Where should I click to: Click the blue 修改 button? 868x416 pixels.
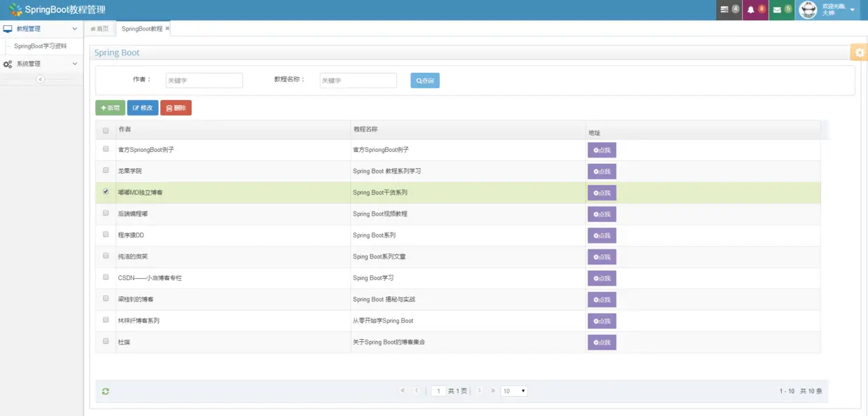click(143, 108)
